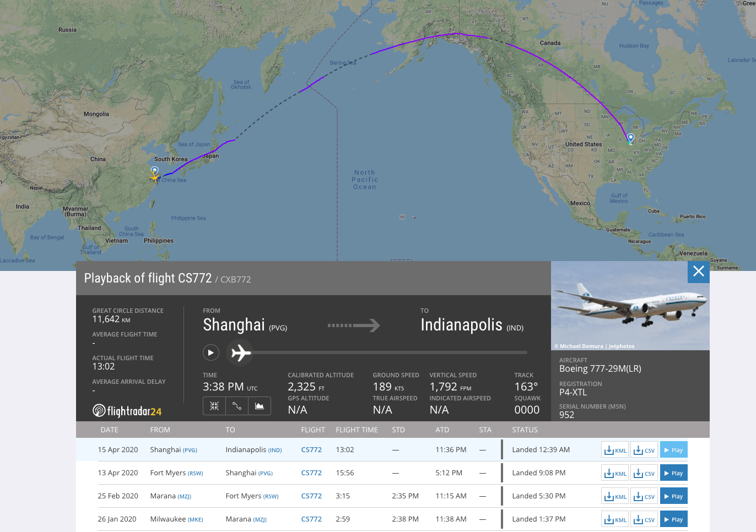The width and height of the screenshot is (756, 532).
Task: Play the 13 Apr 2020 flight
Action: coord(674,473)
